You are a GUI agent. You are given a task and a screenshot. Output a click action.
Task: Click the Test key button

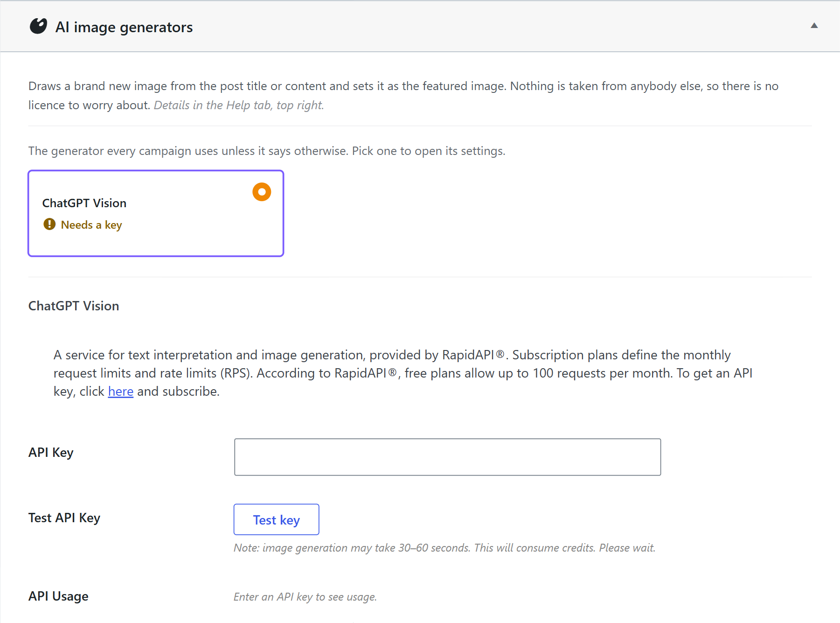pyautogui.click(x=276, y=519)
